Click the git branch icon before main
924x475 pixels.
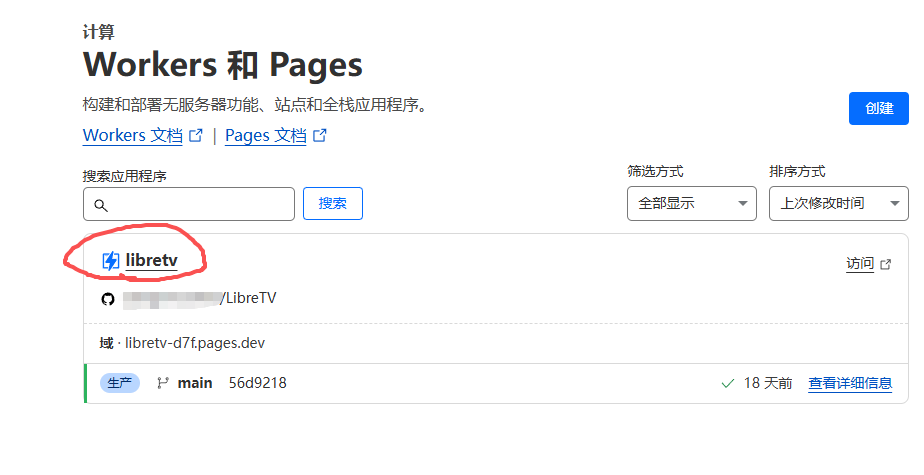(163, 383)
